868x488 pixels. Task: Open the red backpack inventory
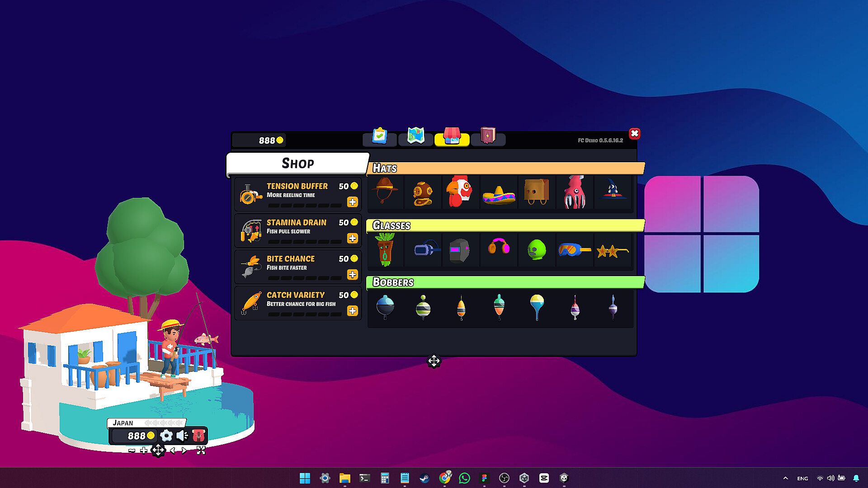pyautogui.click(x=199, y=436)
